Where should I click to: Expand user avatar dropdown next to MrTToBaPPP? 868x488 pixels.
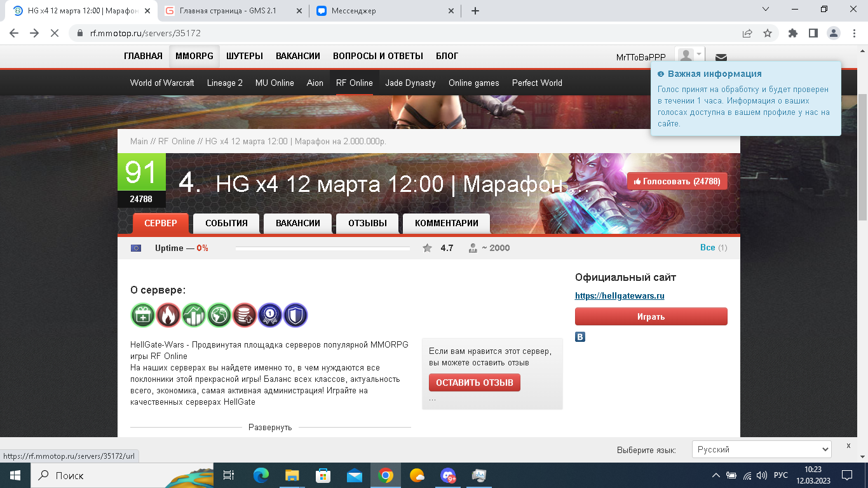pos(691,56)
